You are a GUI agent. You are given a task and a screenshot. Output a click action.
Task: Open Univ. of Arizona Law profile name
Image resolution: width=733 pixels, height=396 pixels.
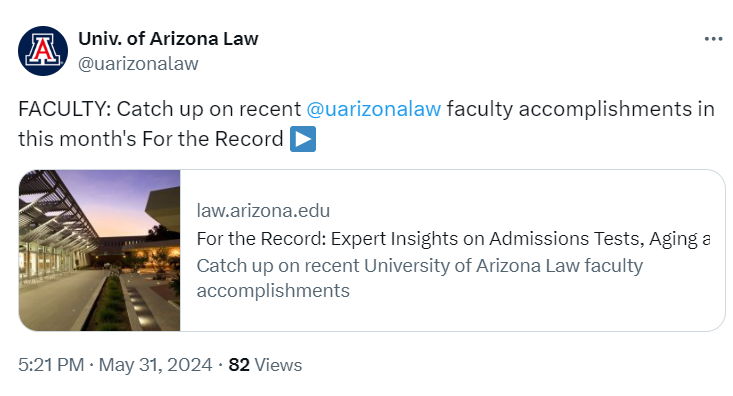pyautogui.click(x=168, y=39)
